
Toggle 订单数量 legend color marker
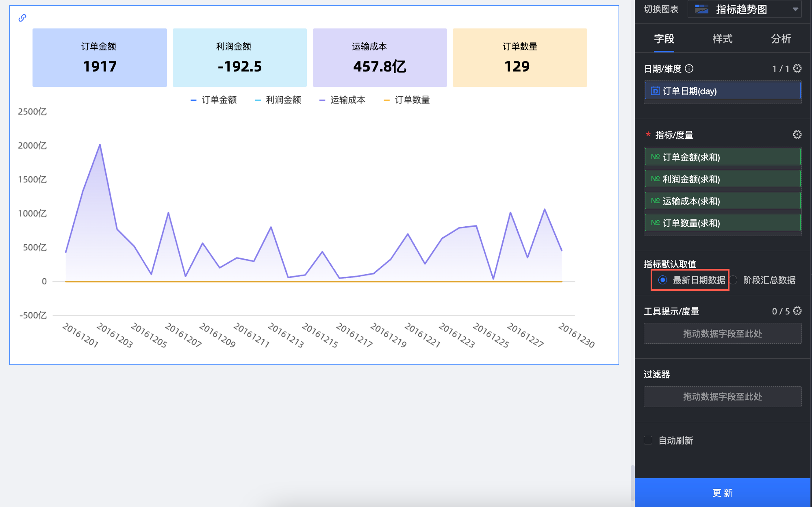(x=386, y=100)
